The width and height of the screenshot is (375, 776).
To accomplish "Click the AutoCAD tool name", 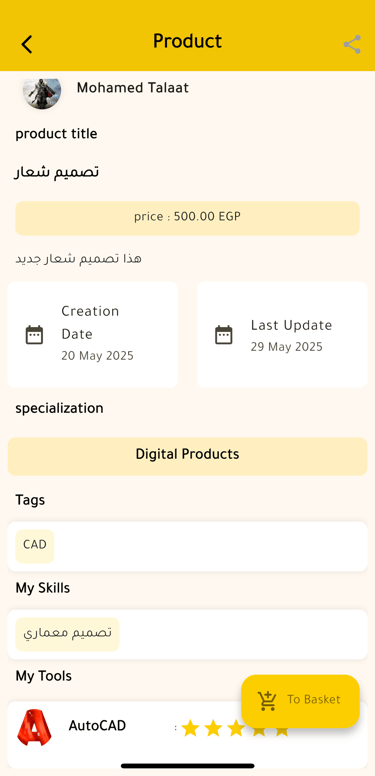I will pyautogui.click(x=97, y=726).
